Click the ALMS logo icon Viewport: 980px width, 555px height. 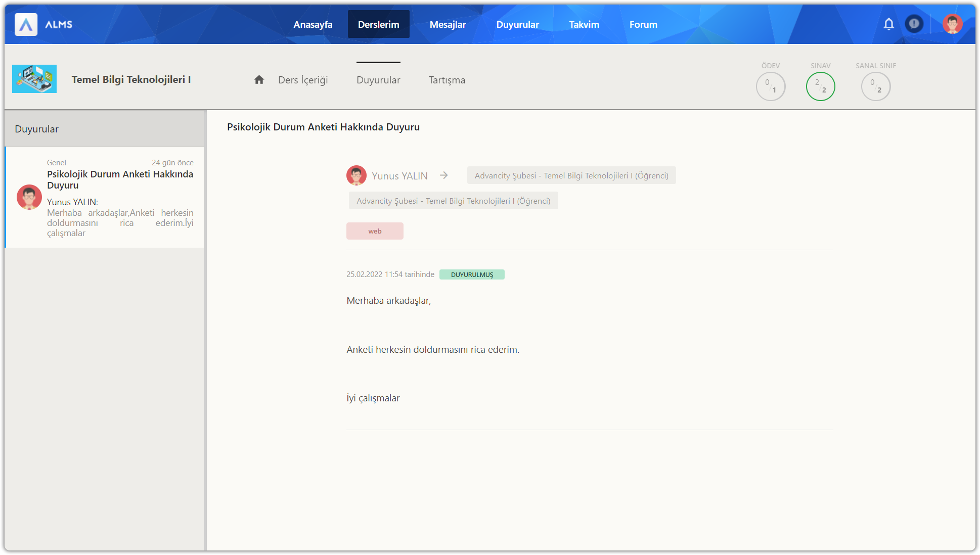click(26, 24)
